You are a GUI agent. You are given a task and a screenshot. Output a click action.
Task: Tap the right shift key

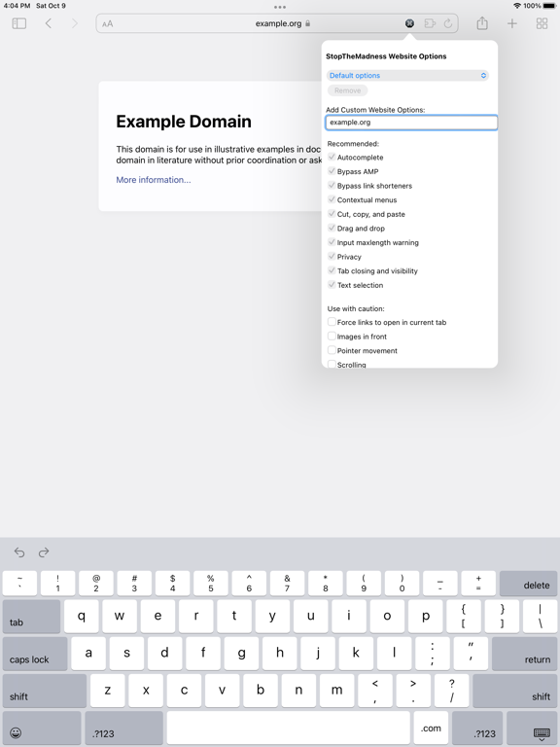[514, 691]
